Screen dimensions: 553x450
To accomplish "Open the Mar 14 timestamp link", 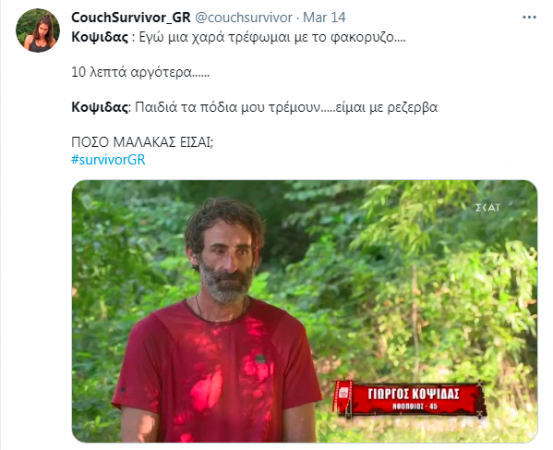I will [324, 17].
